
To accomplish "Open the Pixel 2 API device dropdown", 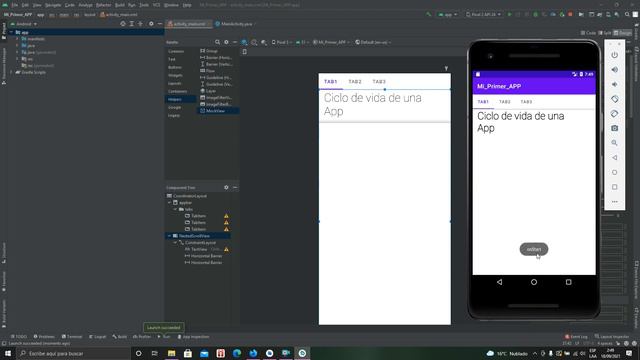I will click(483, 14).
